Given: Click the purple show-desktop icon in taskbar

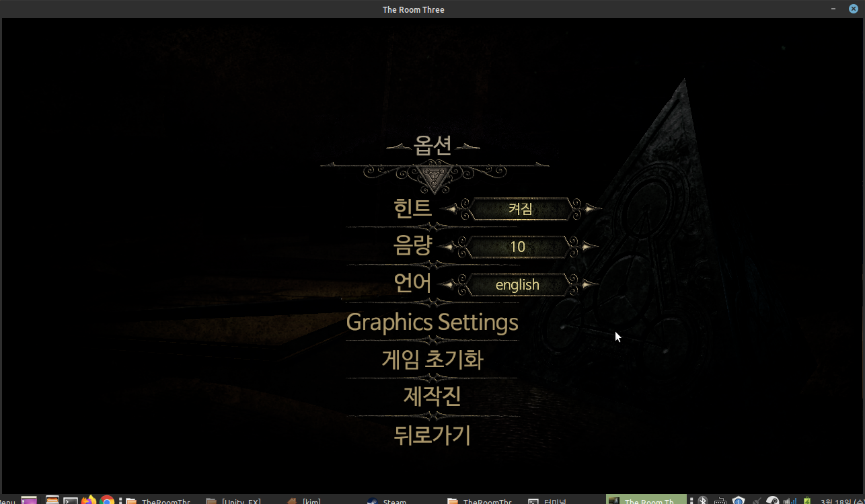Looking at the screenshot, I should 29,501.
